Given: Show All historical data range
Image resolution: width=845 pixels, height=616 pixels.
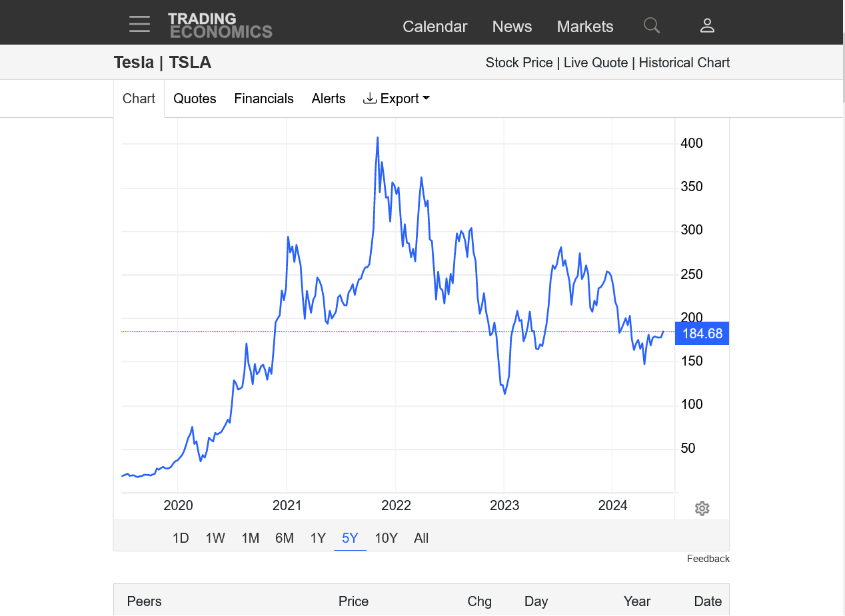Looking at the screenshot, I should pyautogui.click(x=421, y=538).
